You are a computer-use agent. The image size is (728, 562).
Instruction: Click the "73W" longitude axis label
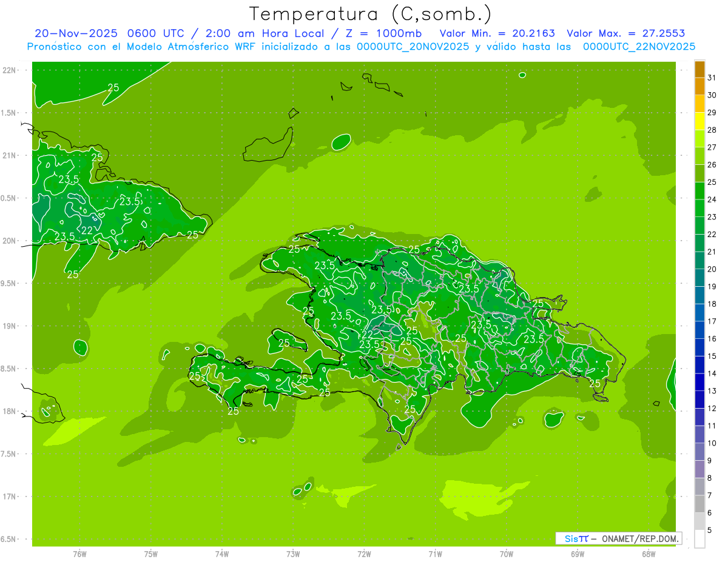click(293, 554)
